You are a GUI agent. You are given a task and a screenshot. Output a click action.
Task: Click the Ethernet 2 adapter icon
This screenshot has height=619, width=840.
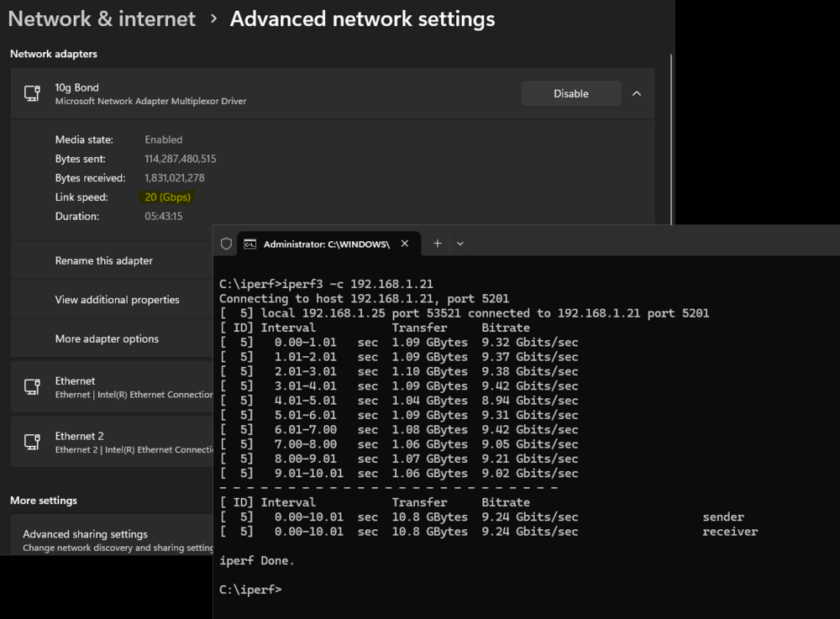click(32, 442)
